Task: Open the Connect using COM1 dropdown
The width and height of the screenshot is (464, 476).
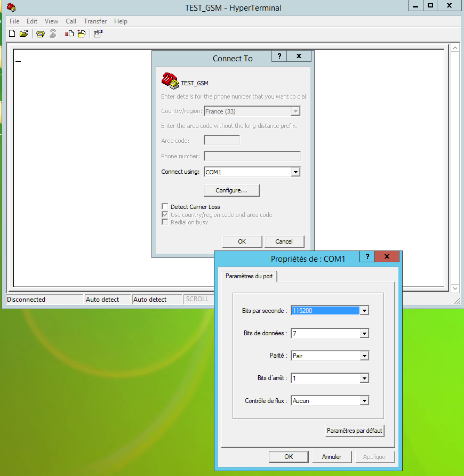Action: point(295,172)
